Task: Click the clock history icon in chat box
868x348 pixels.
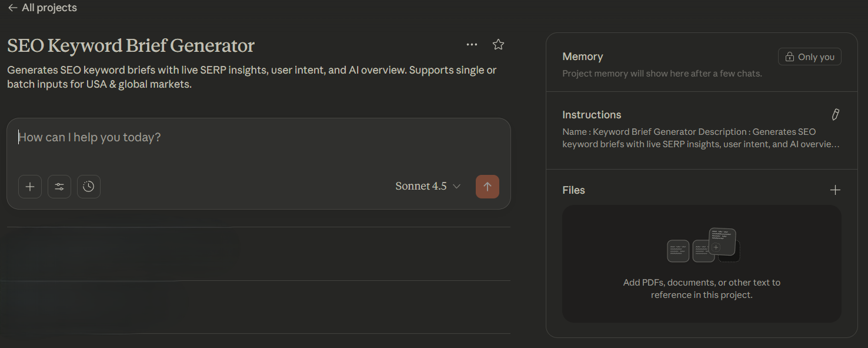Action: point(89,187)
